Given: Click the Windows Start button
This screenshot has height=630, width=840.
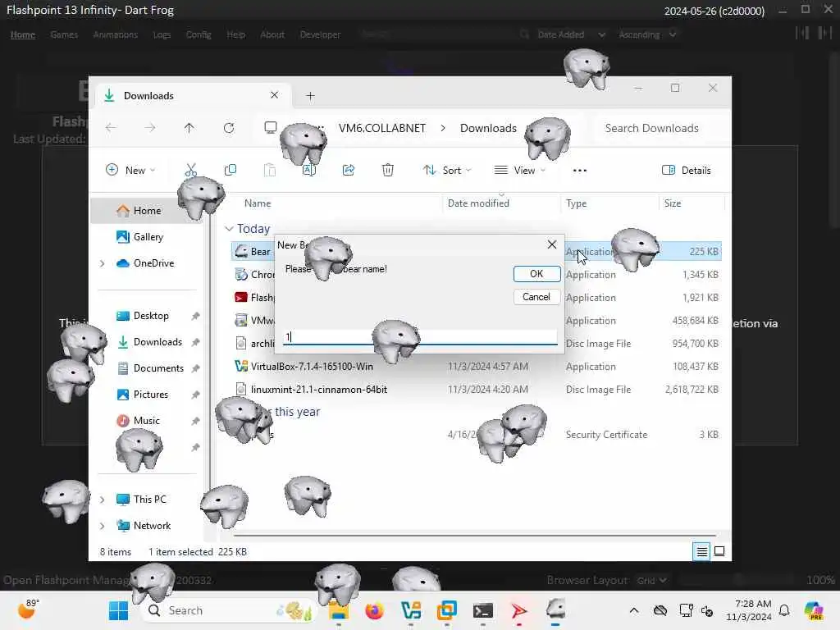Looking at the screenshot, I should point(118,610).
